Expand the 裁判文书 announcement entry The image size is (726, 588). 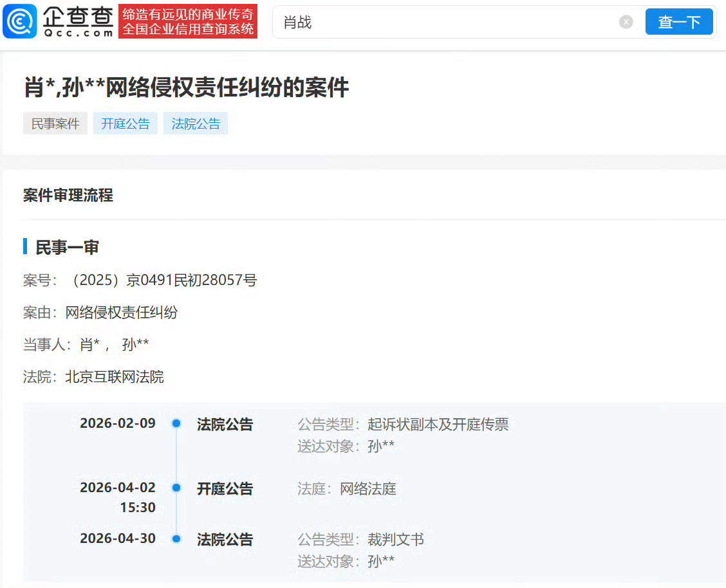[x=225, y=539]
